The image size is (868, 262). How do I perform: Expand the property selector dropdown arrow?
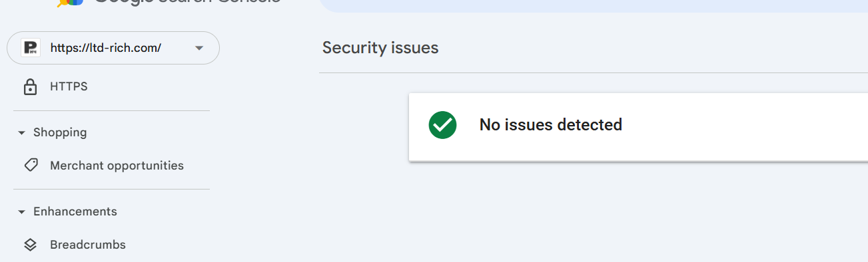[x=199, y=49]
